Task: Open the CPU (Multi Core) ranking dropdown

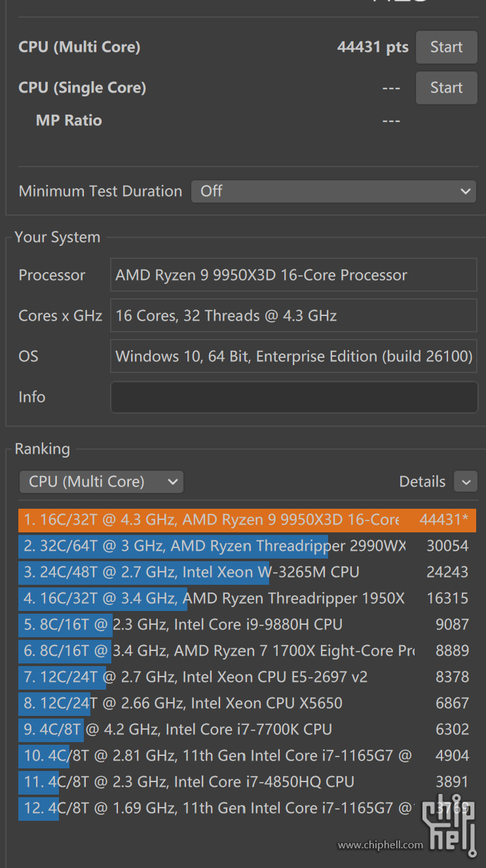Action: click(101, 482)
